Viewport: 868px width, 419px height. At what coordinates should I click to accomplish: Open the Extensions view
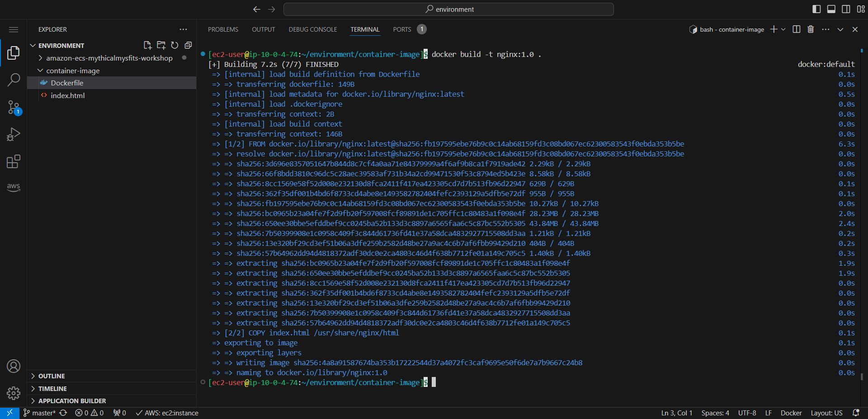(14, 161)
